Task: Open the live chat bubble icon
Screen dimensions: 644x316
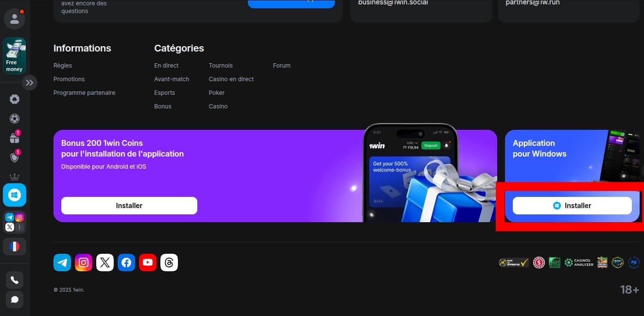Action: click(x=15, y=299)
